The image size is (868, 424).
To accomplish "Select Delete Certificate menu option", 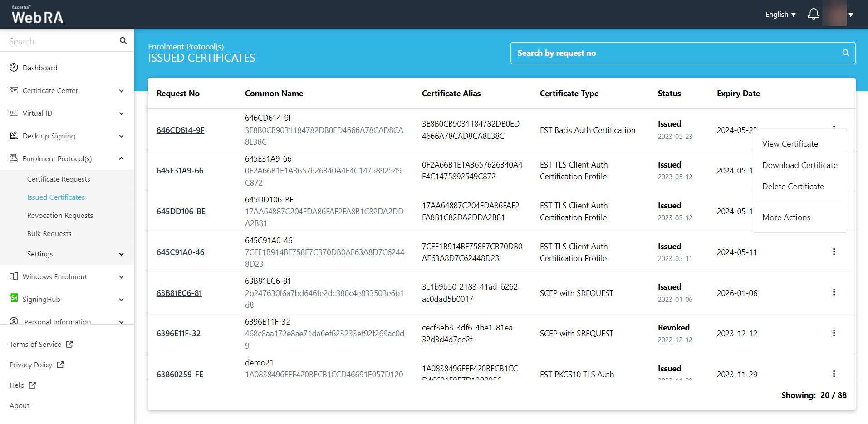I will [x=793, y=187].
